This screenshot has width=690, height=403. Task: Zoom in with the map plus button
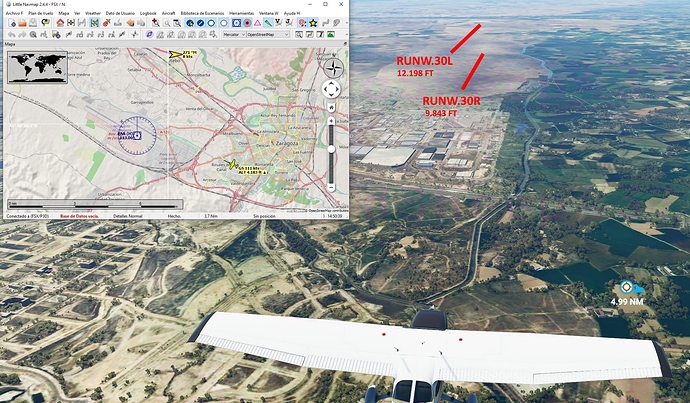(331, 120)
